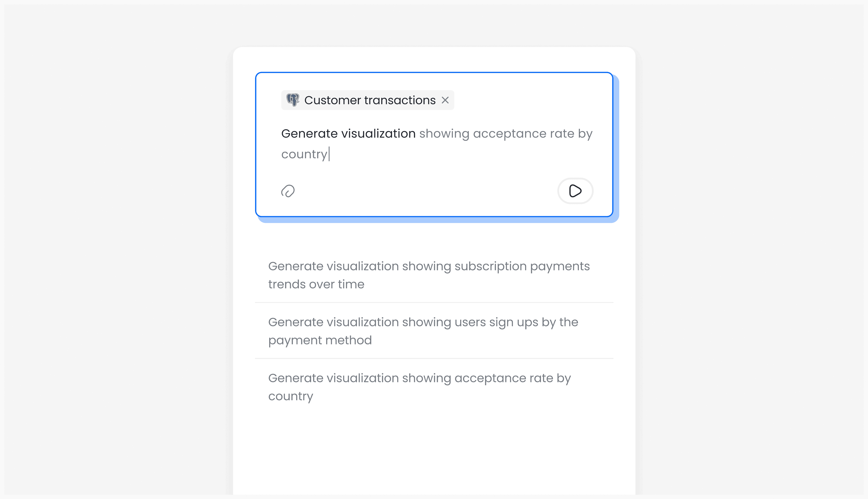Select suggestion about user sign ups by payment method

point(423,330)
